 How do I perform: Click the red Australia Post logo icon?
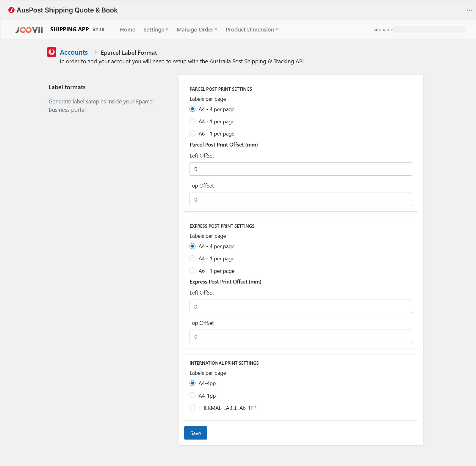[51, 52]
